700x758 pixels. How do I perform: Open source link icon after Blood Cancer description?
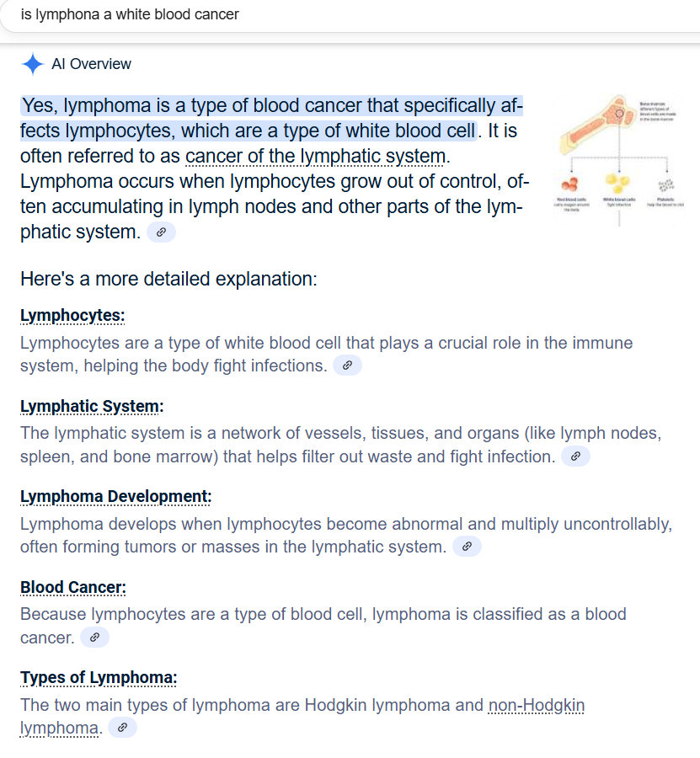tap(95, 638)
